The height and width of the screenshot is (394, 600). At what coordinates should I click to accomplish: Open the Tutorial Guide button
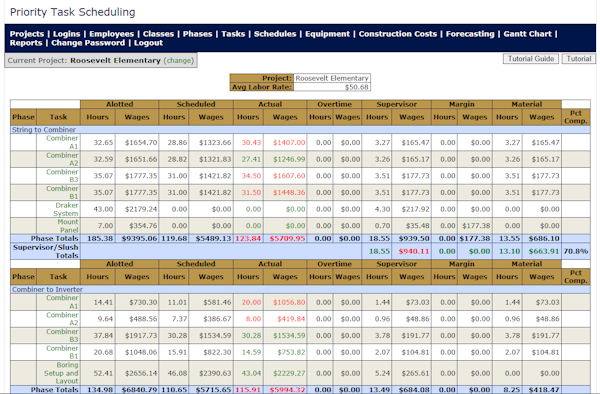click(530, 59)
